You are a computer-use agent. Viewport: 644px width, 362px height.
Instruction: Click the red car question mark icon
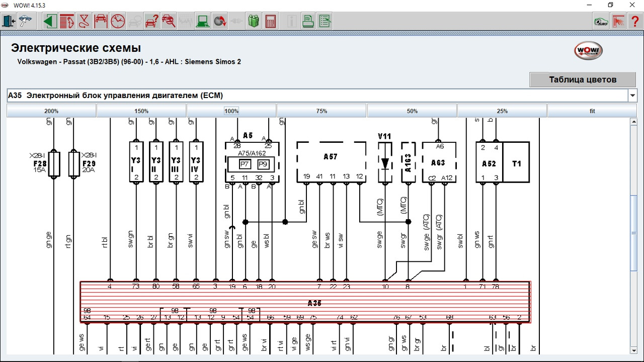151,21
